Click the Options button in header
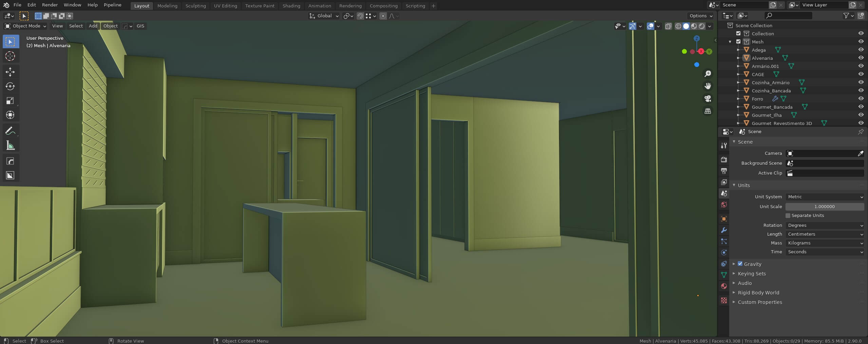868x344 pixels. coord(701,16)
